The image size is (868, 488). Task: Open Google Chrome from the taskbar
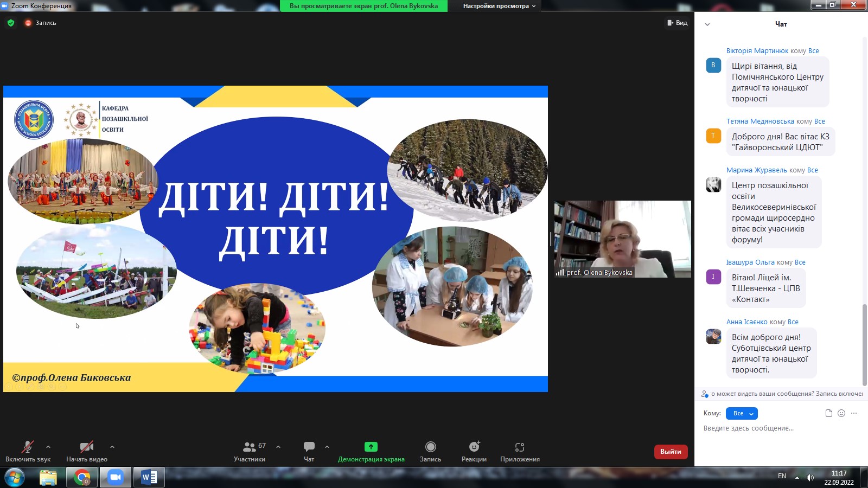tap(82, 478)
